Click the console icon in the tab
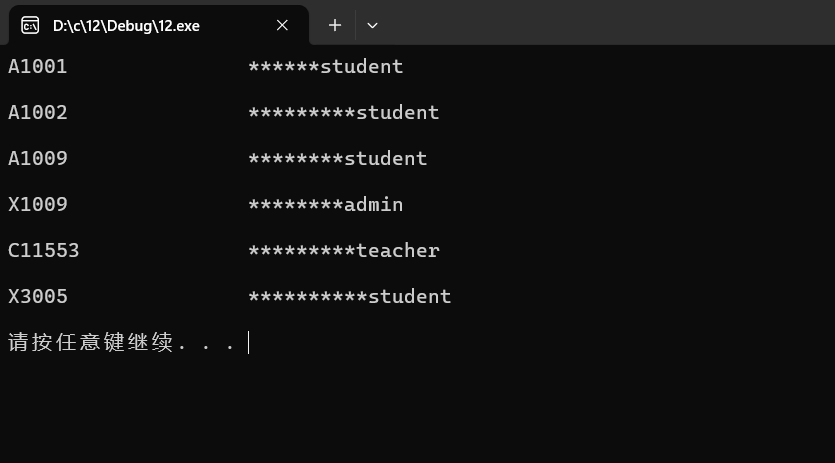 (x=30, y=25)
